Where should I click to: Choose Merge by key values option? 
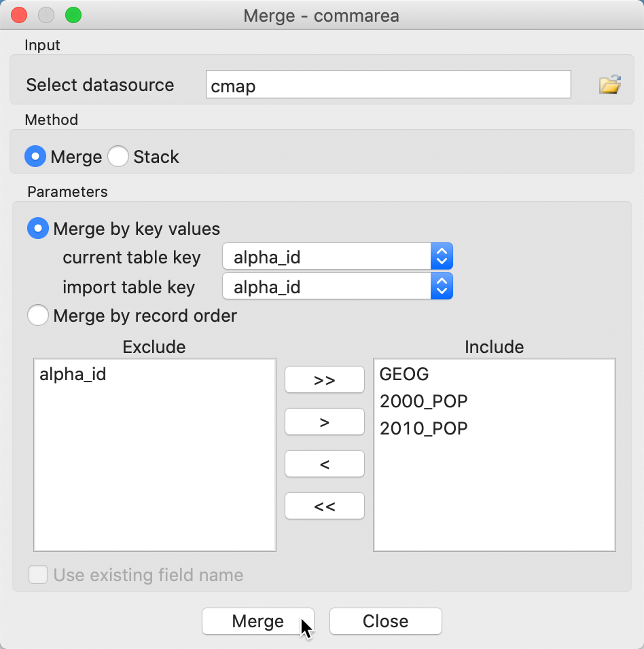pos(37,229)
